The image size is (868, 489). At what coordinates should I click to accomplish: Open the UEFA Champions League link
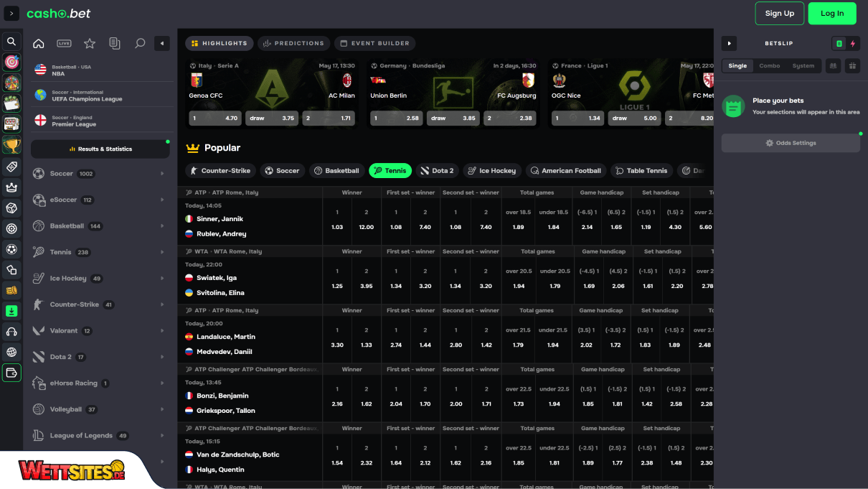[101, 96]
